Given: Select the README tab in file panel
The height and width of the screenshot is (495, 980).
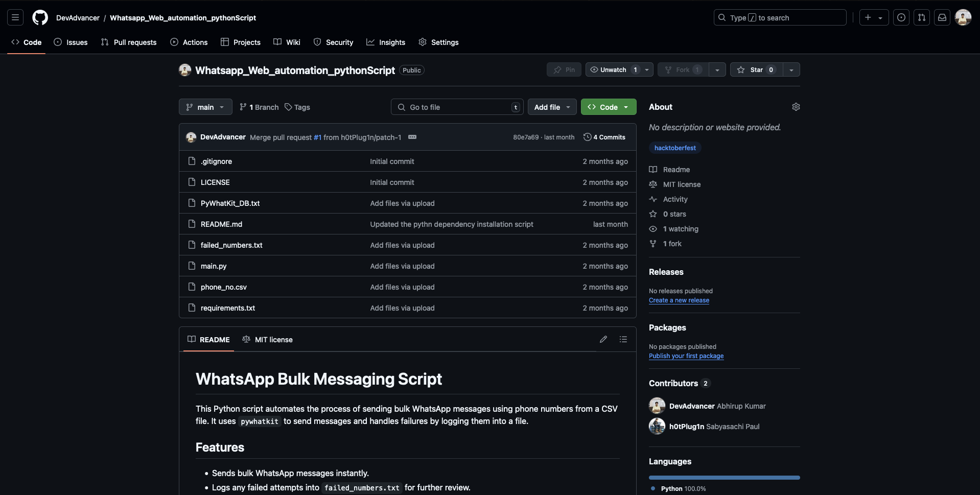Looking at the screenshot, I should pyautogui.click(x=208, y=339).
